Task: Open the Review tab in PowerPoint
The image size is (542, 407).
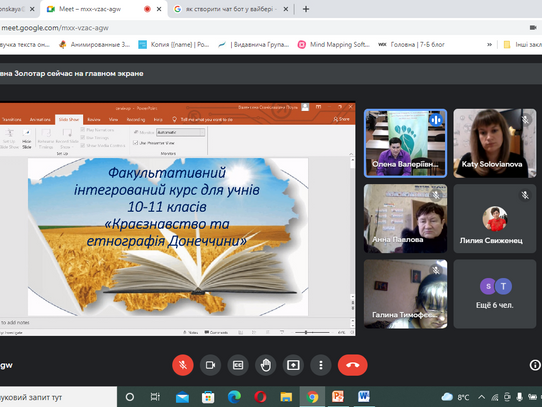Action: tap(94, 120)
